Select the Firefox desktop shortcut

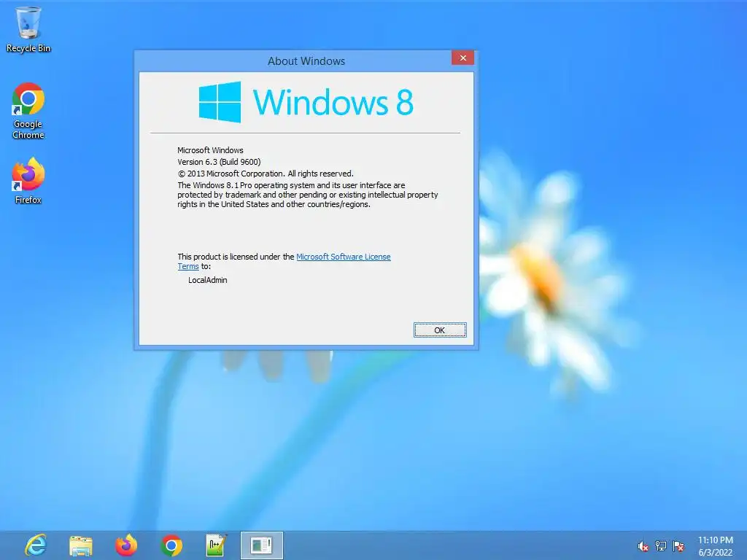pyautogui.click(x=28, y=181)
